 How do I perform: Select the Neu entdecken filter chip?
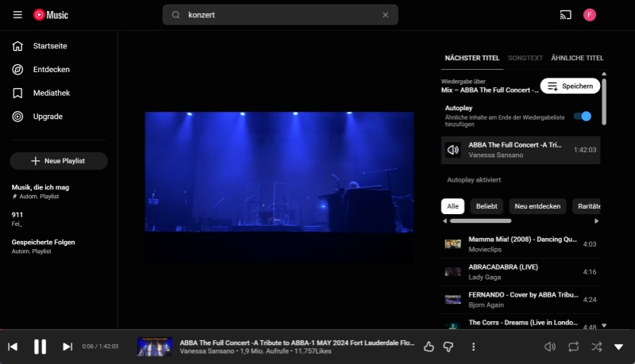537,206
